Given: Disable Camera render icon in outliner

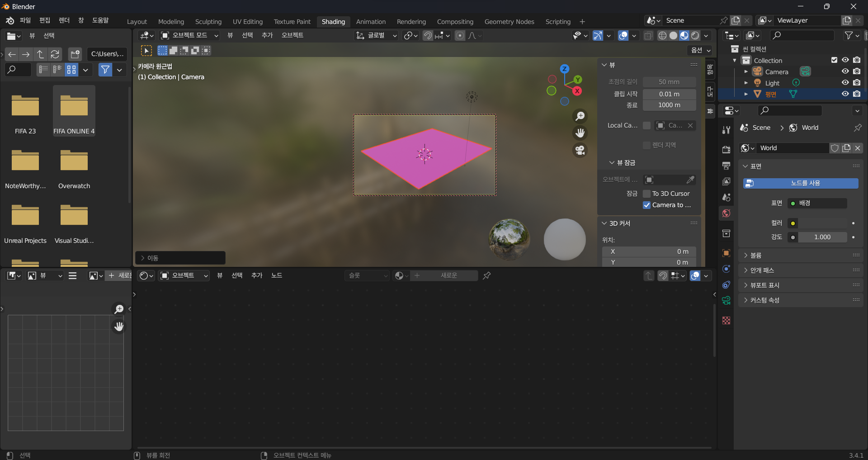Looking at the screenshot, I should [x=857, y=71].
